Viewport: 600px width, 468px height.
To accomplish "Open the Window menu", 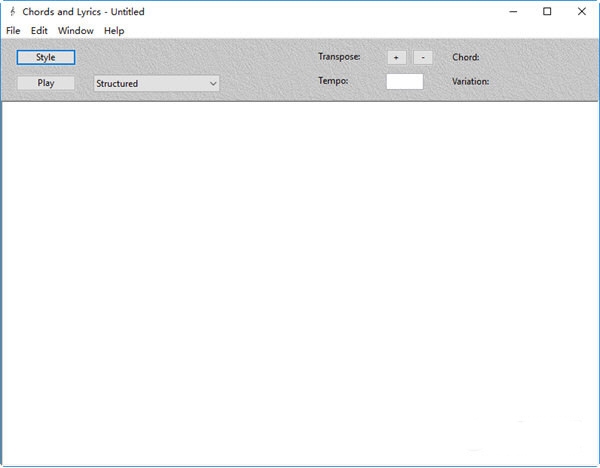I will click(76, 31).
